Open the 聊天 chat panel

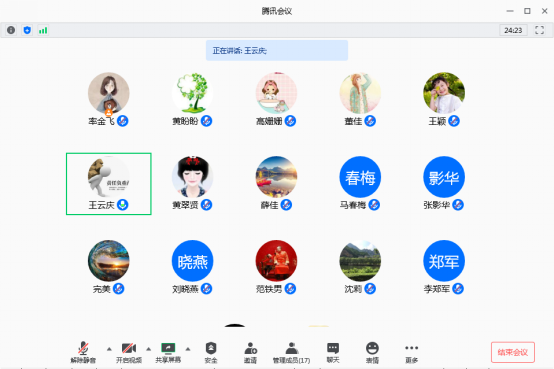(333, 352)
